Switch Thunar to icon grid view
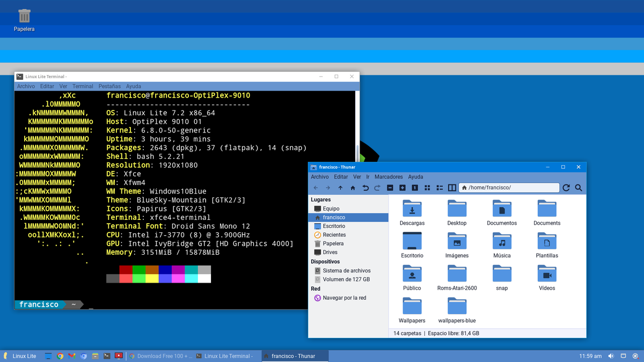The image size is (644, 362). [x=427, y=188]
